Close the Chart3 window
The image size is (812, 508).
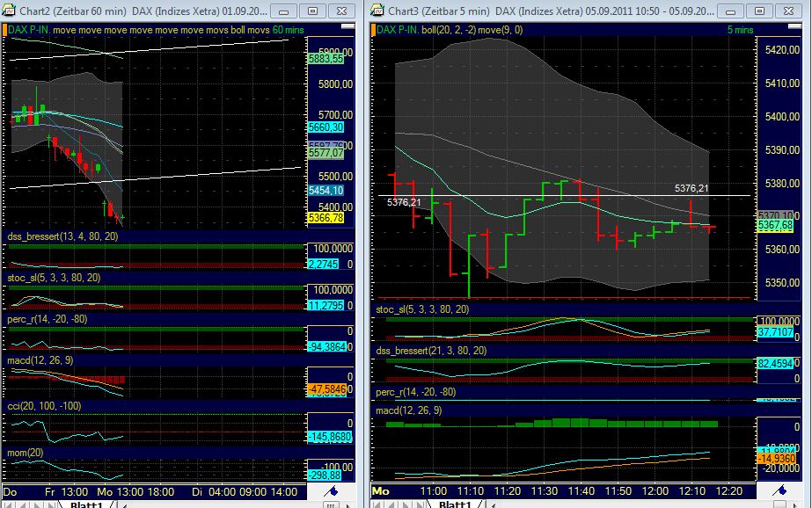[788, 11]
